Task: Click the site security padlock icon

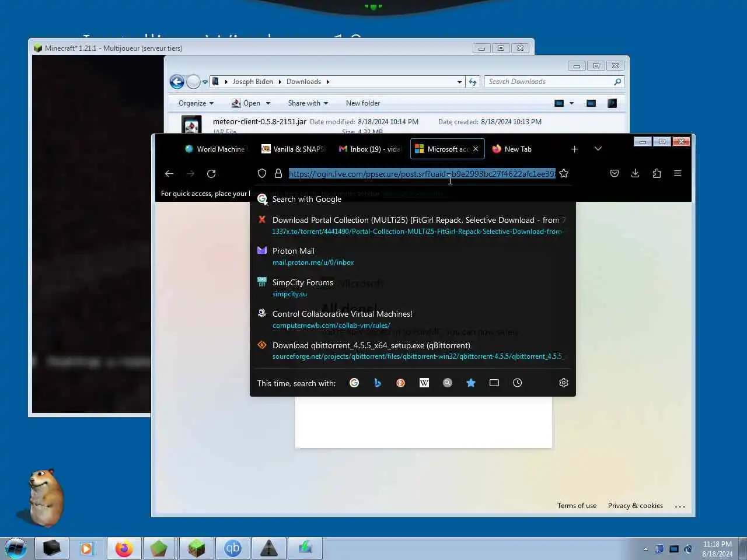Action: 278,173
